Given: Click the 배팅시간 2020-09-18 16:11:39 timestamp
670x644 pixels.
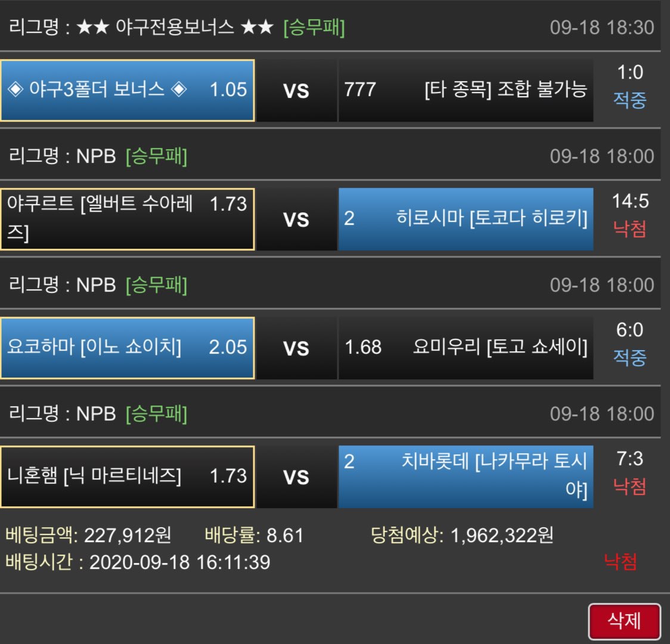Looking at the screenshot, I should 138,562.
